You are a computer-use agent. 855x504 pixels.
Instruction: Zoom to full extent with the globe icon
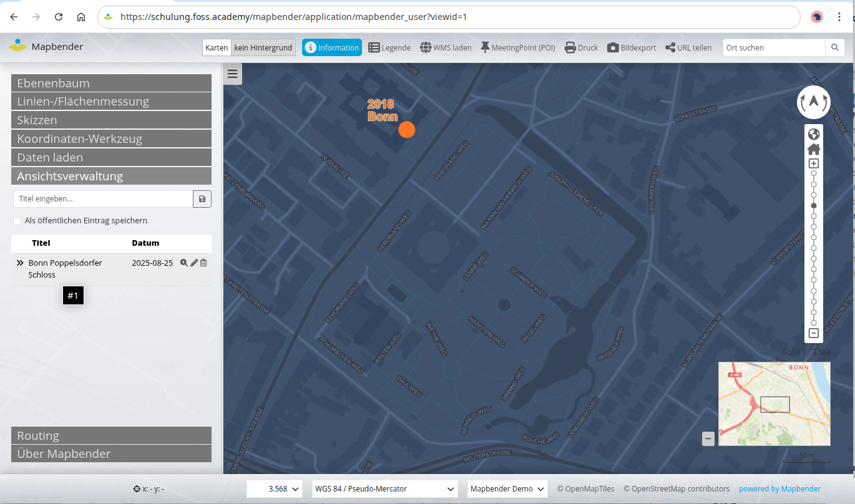click(x=814, y=134)
